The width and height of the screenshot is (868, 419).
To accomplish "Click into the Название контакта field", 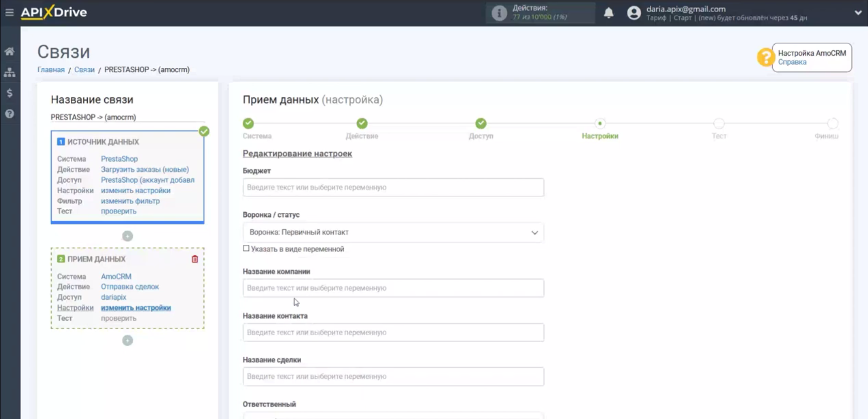I will point(393,332).
